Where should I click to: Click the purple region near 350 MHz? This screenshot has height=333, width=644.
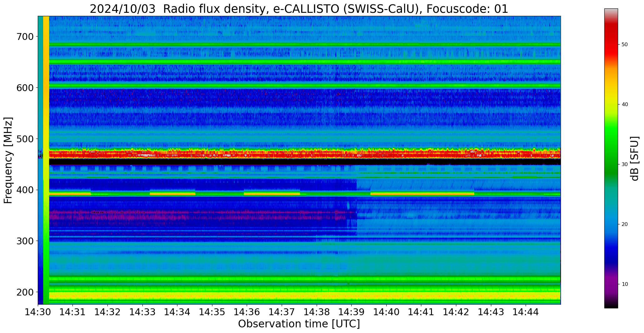point(197,215)
